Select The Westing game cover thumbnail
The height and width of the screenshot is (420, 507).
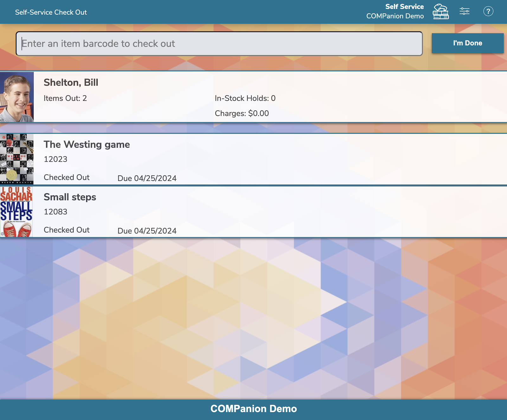tap(17, 159)
